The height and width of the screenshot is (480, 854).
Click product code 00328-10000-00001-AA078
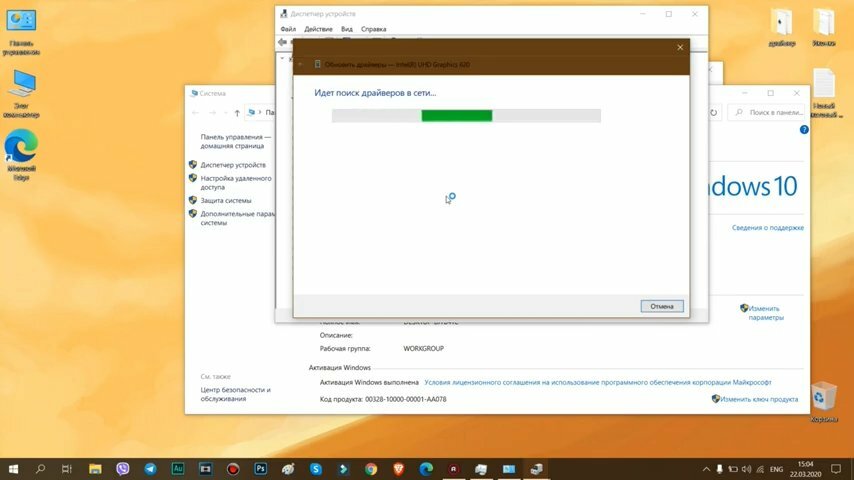tap(405, 399)
